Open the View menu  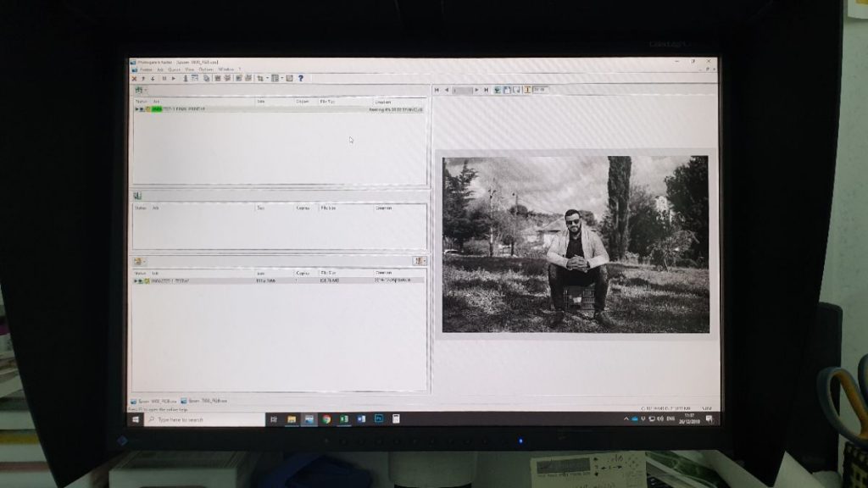tap(189, 69)
